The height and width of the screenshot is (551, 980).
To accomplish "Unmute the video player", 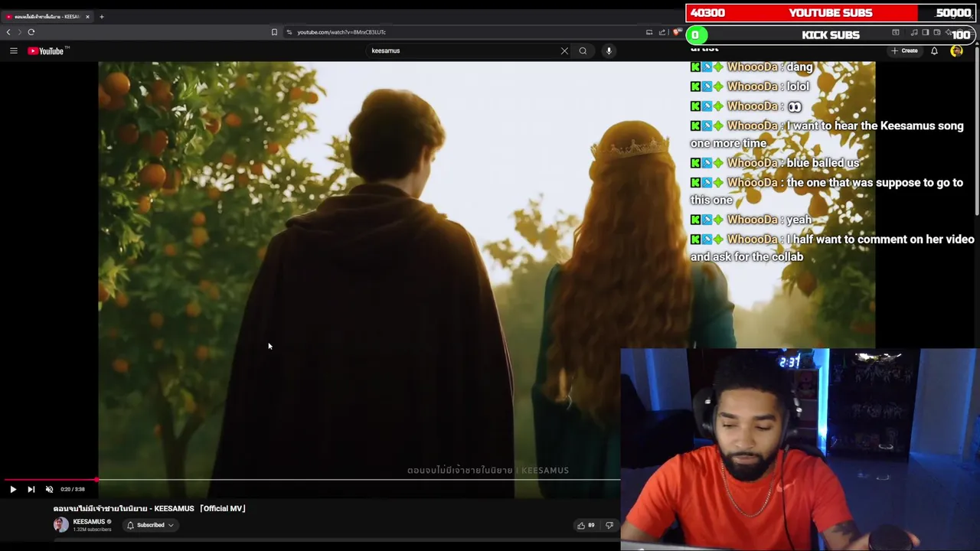I will pos(49,489).
